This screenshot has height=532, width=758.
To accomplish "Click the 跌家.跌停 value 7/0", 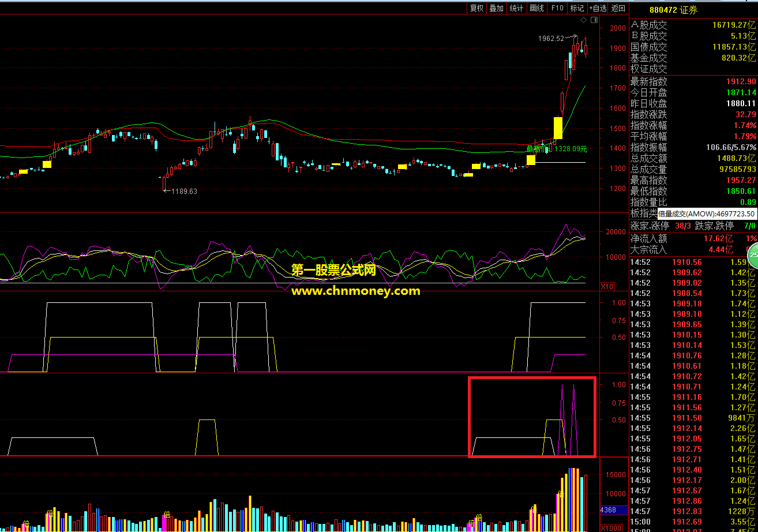I will click(750, 226).
